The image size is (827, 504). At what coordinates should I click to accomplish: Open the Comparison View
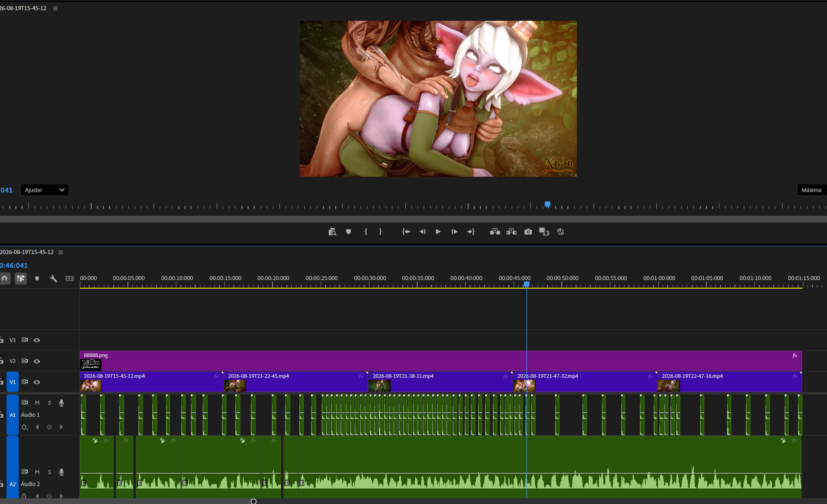click(544, 232)
